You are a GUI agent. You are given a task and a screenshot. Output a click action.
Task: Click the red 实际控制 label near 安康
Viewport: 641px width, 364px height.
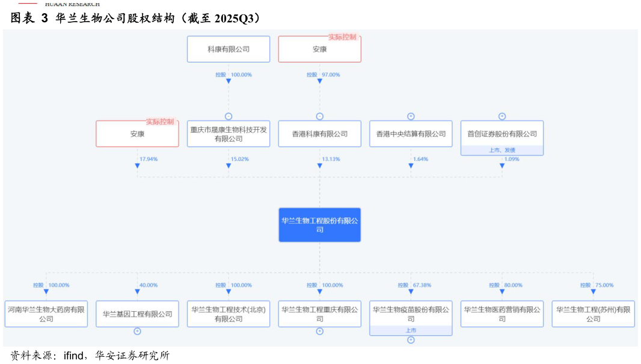342,36
